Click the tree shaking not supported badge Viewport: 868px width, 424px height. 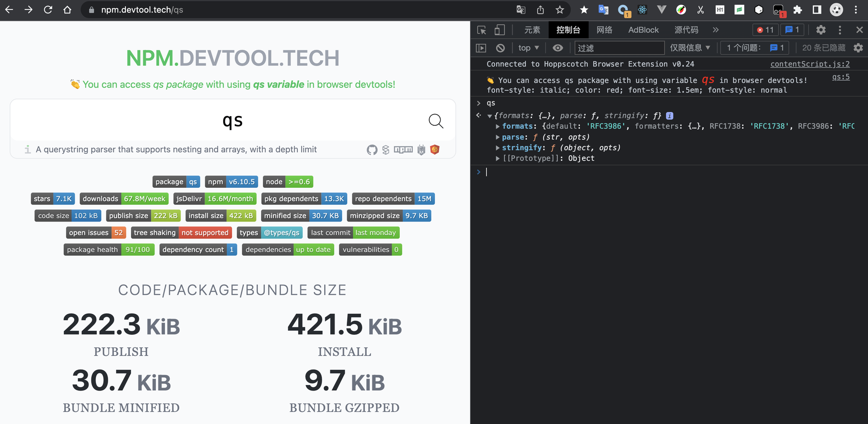pos(181,233)
